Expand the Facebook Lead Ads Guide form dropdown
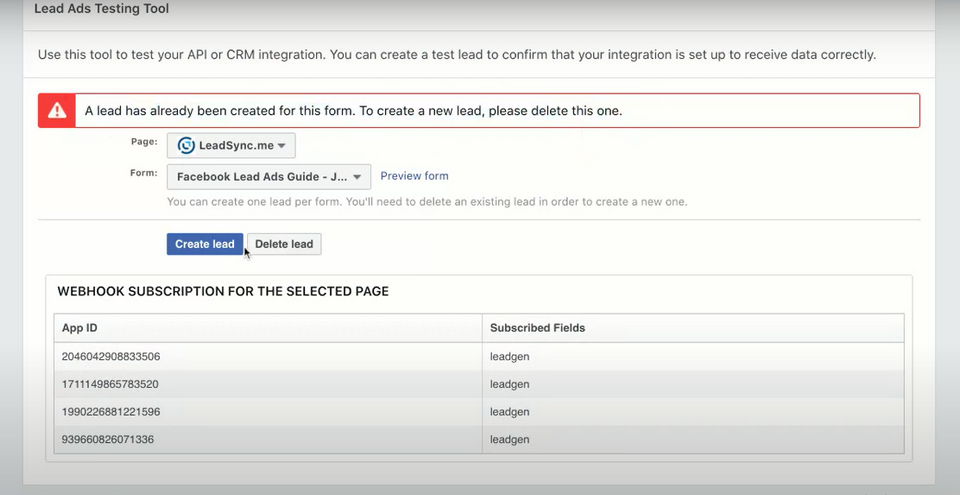The image size is (960, 495). [268, 177]
